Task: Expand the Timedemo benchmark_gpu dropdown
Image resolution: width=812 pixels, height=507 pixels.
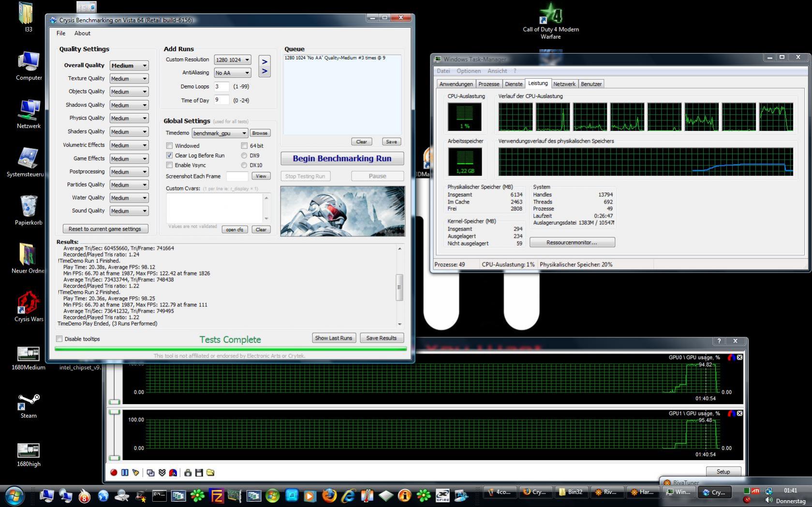Action: click(x=220, y=133)
